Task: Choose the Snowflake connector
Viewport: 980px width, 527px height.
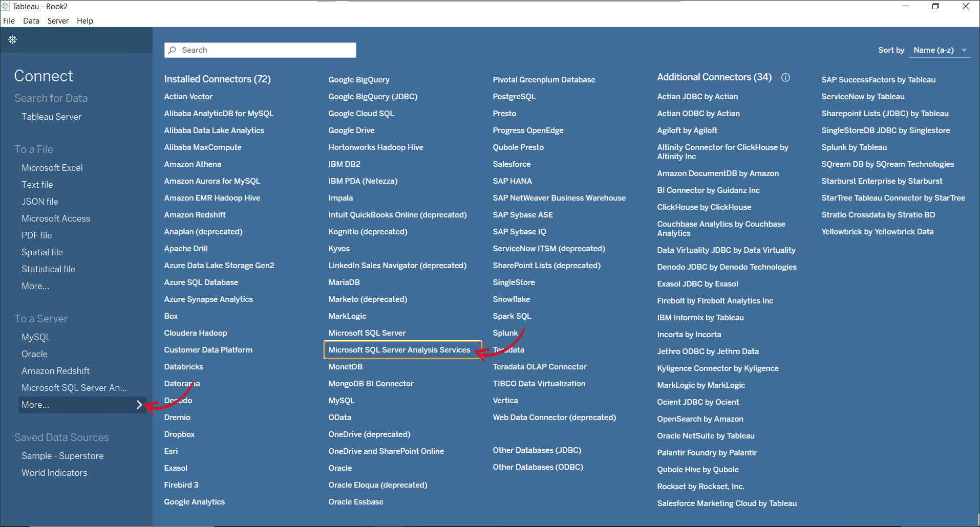Action: (x=511, y=299)
